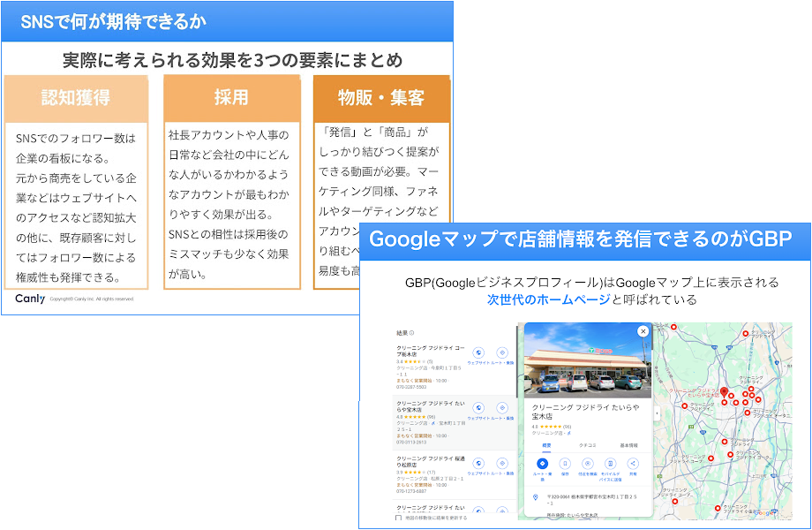Viewport: 812px width, 530px height.
Task: Close the place card with X button
Action: click(643, 331)
